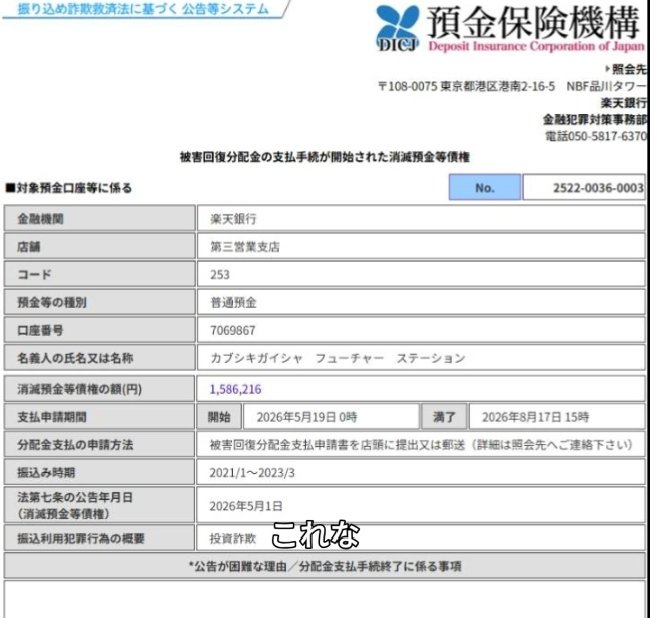Viewport: 650px width, 618px height.
Task: Click 金融犯罪対策事務部 text
Action: pyautogui.click(x=594, y=119)
